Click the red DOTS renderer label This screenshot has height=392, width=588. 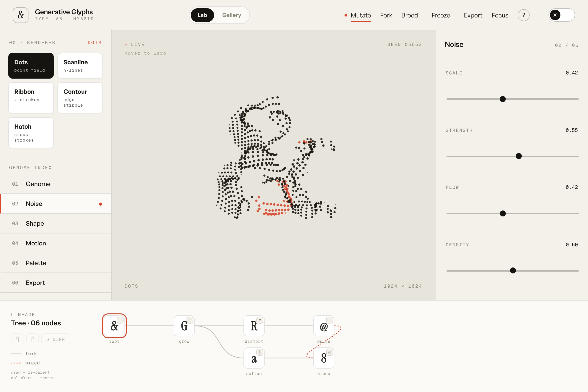click(x=95, y=43)
